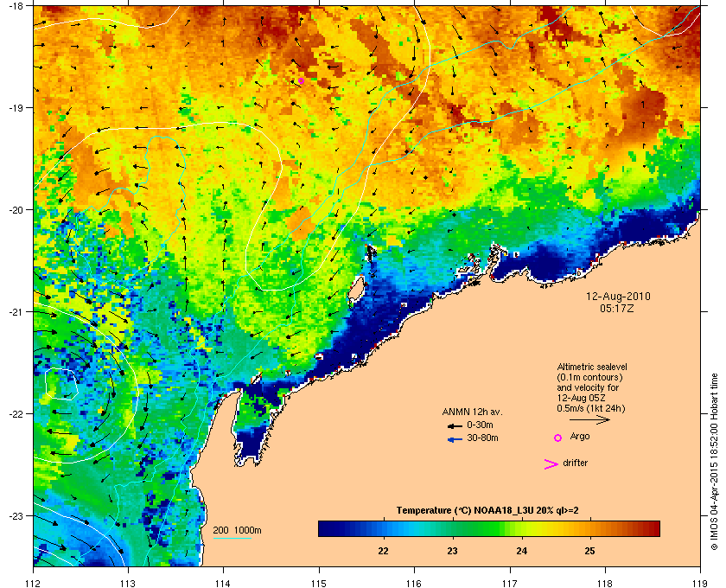
Task: Click the '0-30m' depth label
Action: point(480,425)
